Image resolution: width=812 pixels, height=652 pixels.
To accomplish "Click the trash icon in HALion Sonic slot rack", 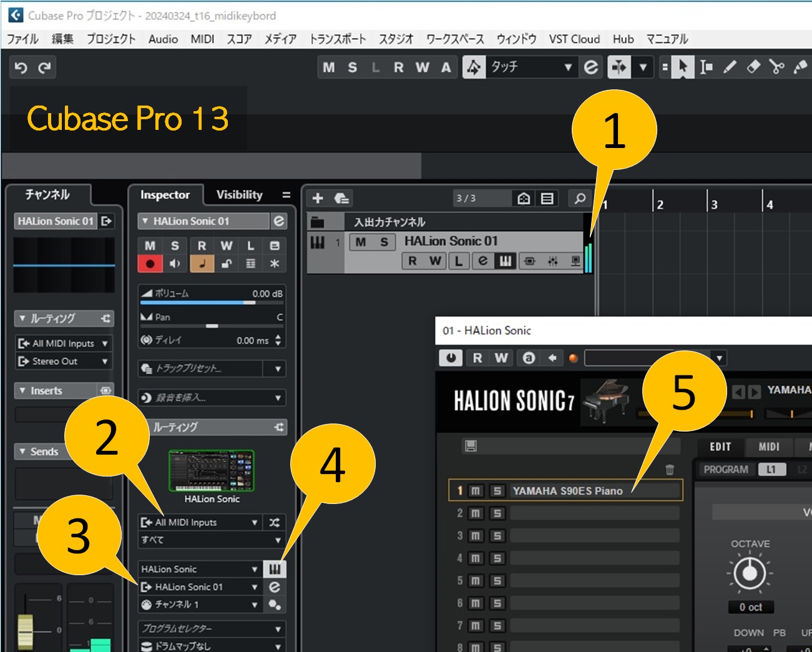I will click(670, 470).
